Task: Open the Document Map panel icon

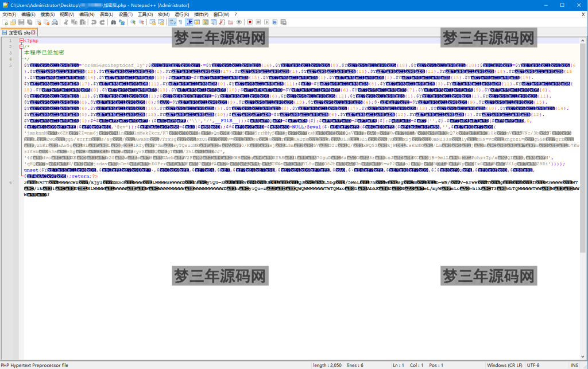Action: (x=206, y=22)
